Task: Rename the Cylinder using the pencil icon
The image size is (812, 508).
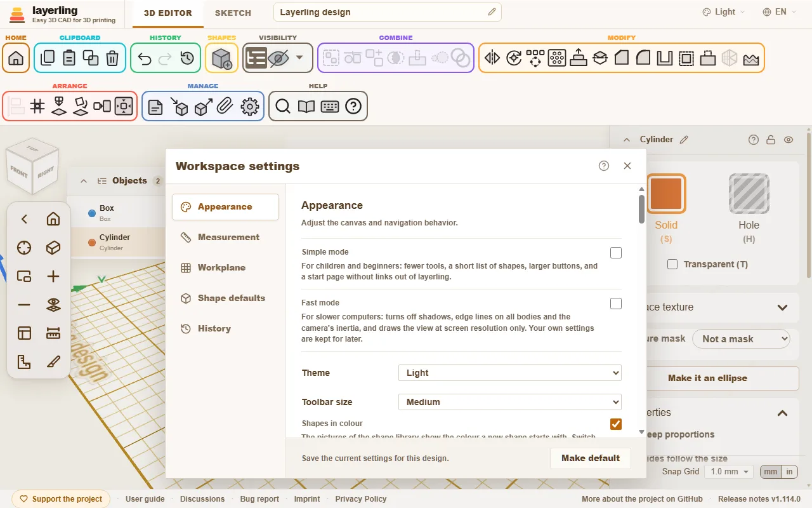Action: tap(684, 140)
